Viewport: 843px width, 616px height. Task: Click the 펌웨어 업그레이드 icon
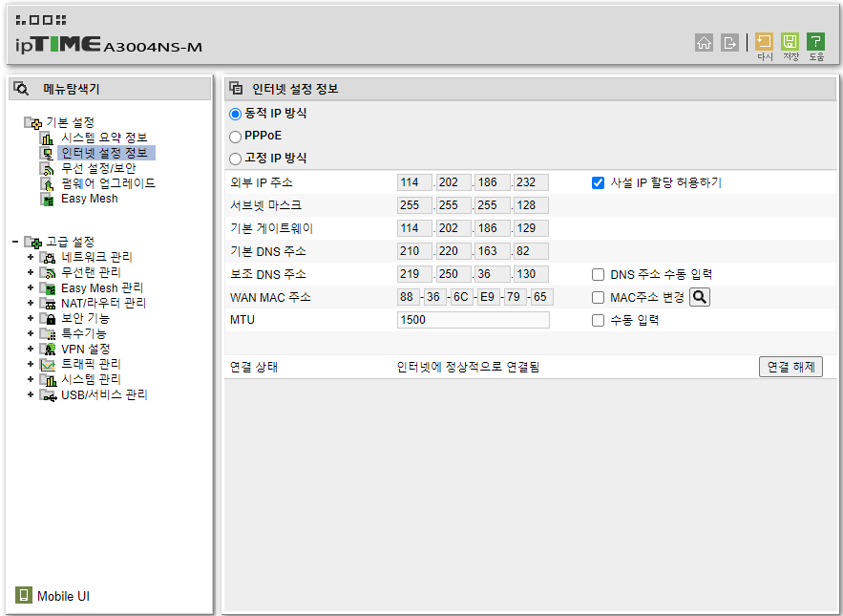click(x=48, y=184)
